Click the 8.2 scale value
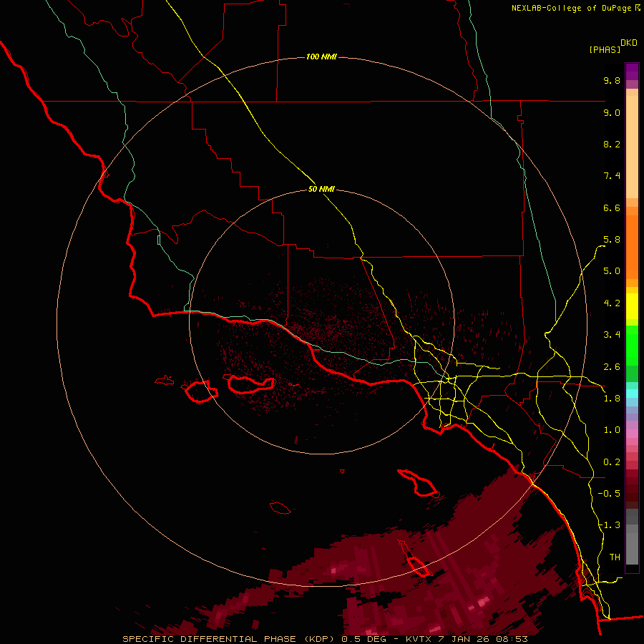The height and width of the screenshot is (644, 644). point(612,144)
